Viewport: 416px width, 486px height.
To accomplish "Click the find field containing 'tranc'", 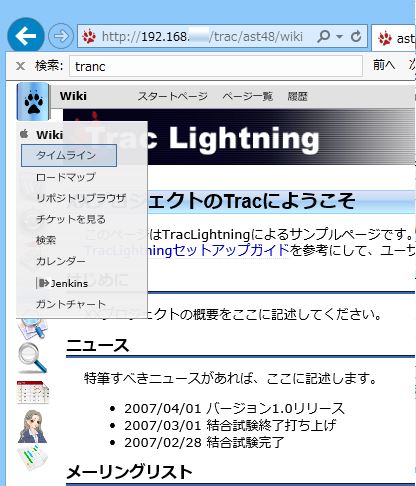I will [216, 66].
